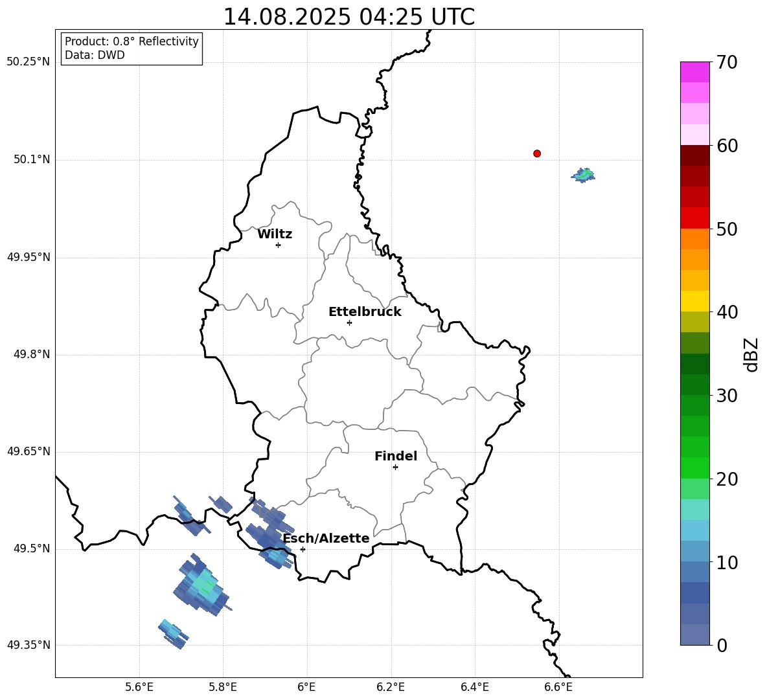The image size is (767, 700).
Task: Click the red dot radar site marker
Action: click(x=537, y=153)
